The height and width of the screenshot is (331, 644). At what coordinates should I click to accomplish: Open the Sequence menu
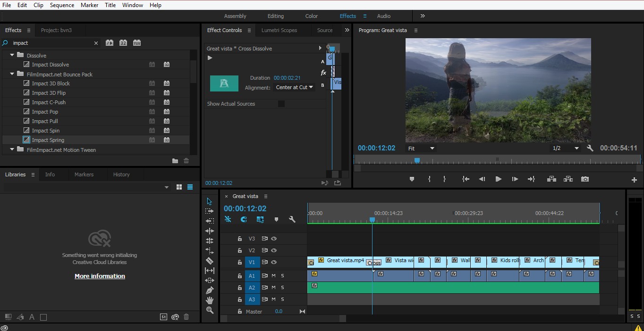coord(62,5)
